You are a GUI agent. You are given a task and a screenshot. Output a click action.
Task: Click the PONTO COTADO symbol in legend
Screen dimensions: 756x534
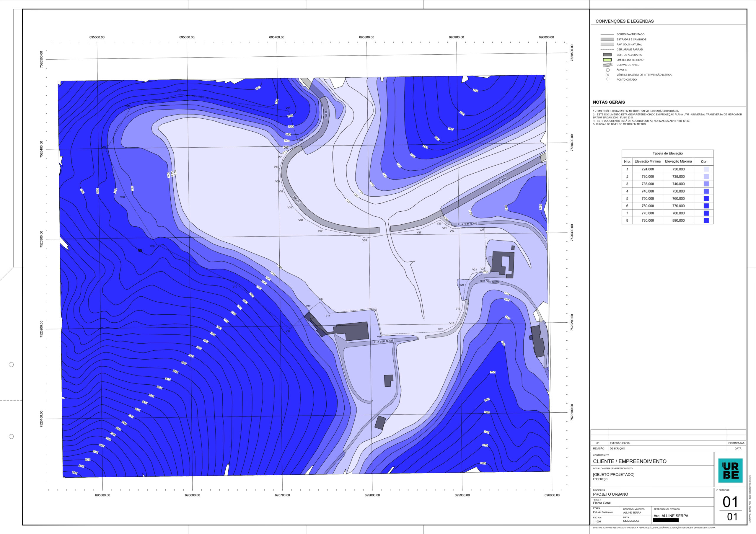(608, 79)
